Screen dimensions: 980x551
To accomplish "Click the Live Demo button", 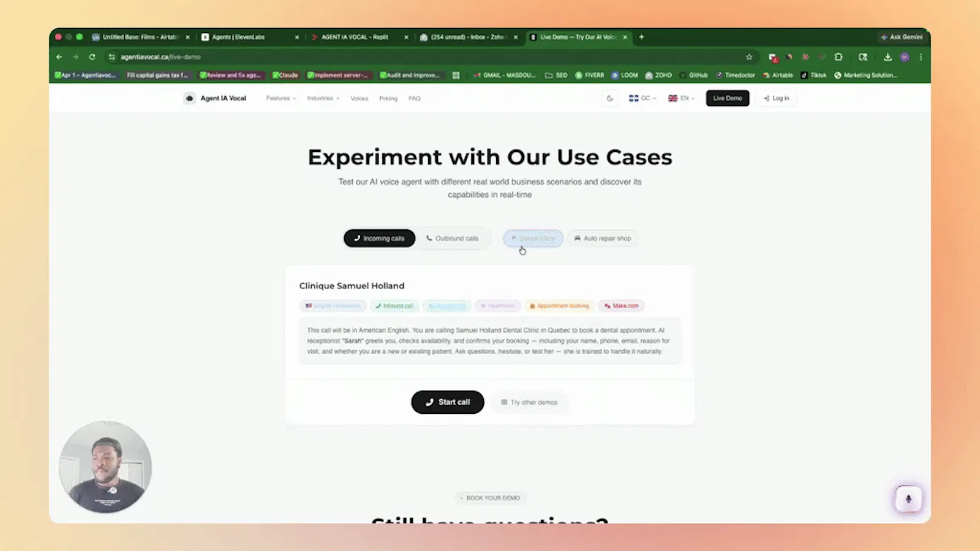I will [x=727, y=98].
